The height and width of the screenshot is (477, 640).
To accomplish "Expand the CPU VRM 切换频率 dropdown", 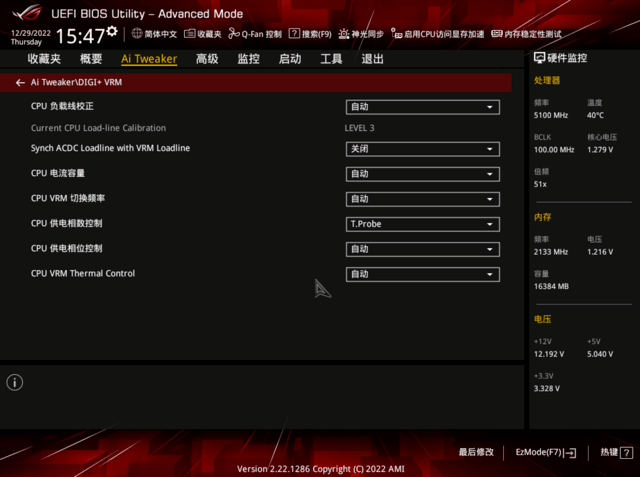I will tap(422, 199).
